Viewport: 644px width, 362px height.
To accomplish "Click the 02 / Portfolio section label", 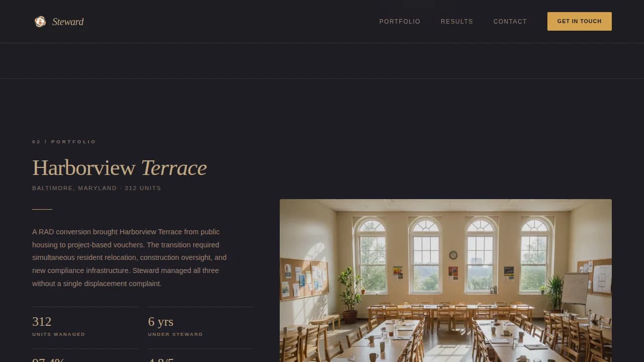I will point(64,142).
